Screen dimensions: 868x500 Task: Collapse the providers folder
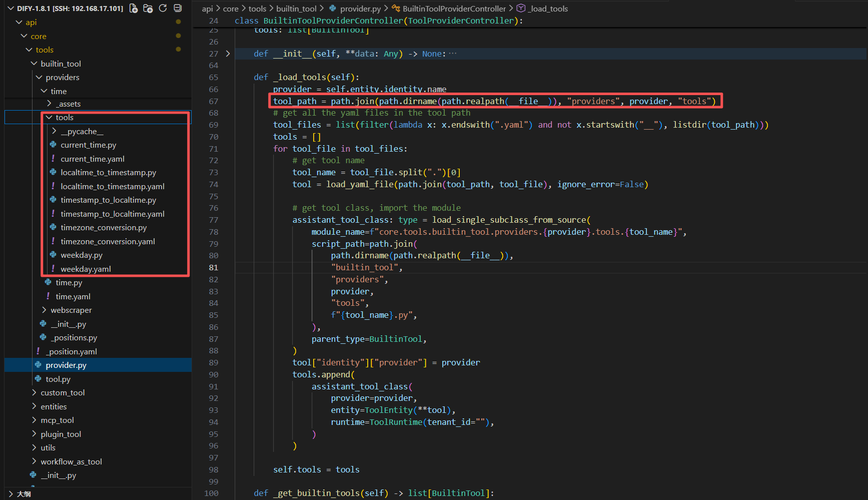pyautogui.click(x=39, y=78)
